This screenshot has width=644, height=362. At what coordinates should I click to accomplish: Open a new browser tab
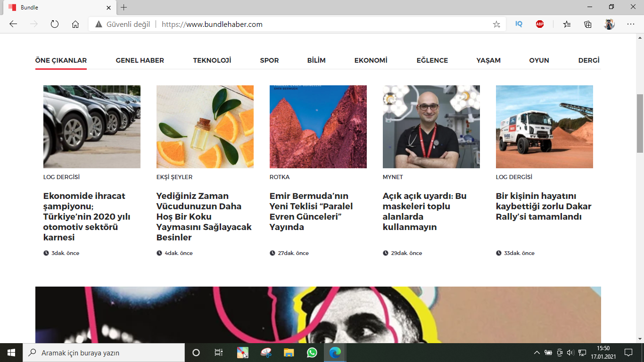tap(124, 8)
